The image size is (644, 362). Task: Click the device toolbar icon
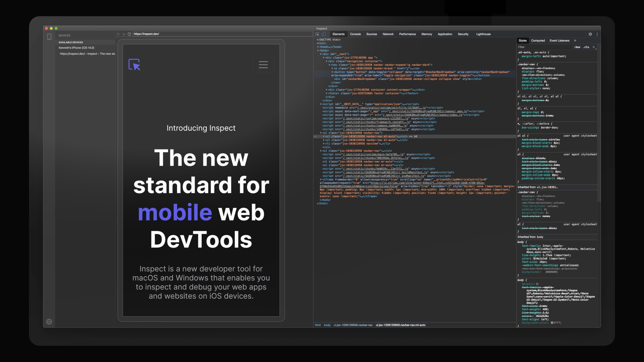324,34
